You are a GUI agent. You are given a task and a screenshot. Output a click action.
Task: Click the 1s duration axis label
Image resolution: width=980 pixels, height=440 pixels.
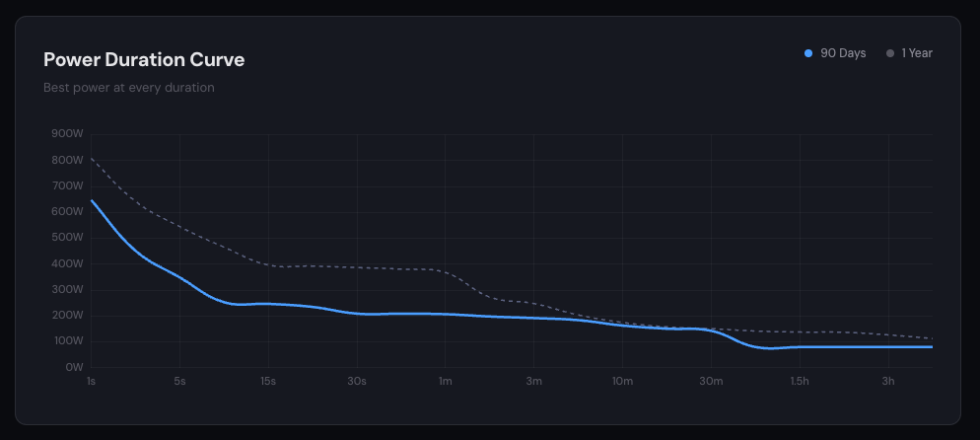click(92, 381)
